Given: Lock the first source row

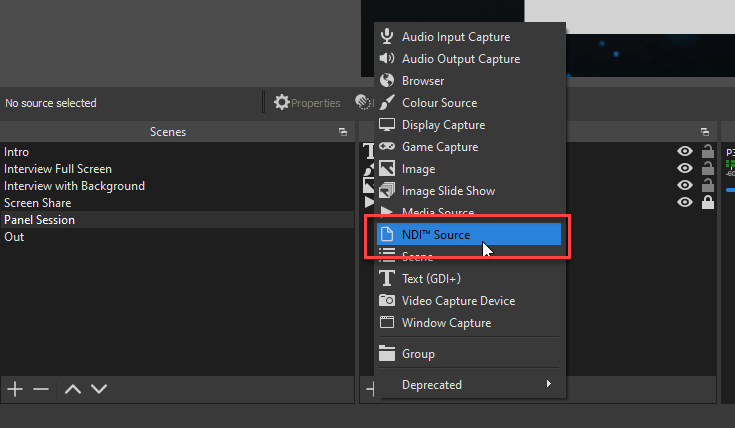Looking at the screenshot, I should pyautogui.click(x=708, y=151).
